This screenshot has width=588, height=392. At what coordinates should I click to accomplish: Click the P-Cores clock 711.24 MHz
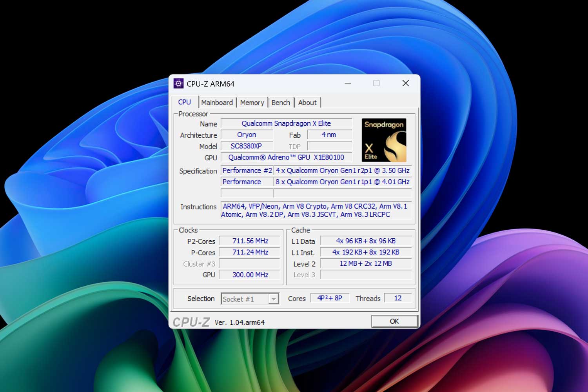pos(250,252)
